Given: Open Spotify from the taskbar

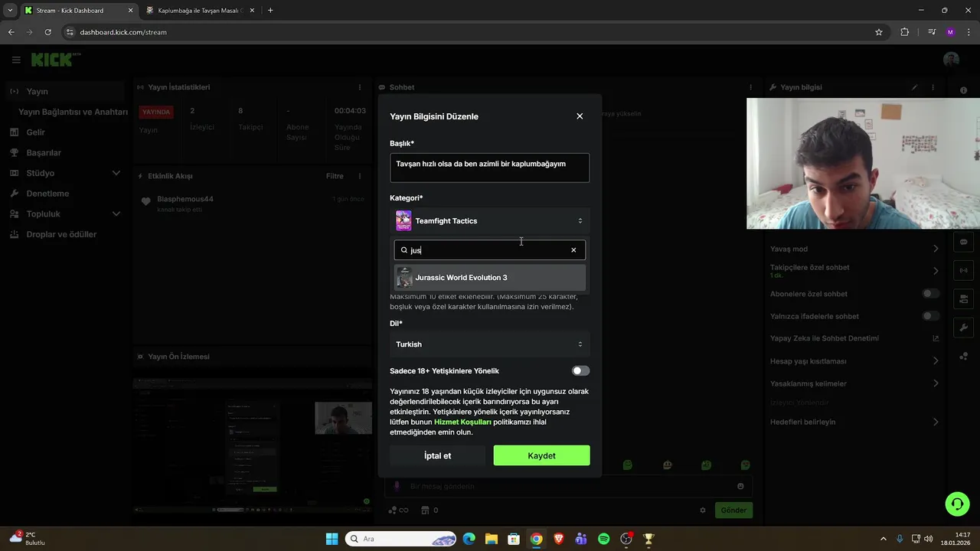Looking at the screenshot, I should (604, 539).
